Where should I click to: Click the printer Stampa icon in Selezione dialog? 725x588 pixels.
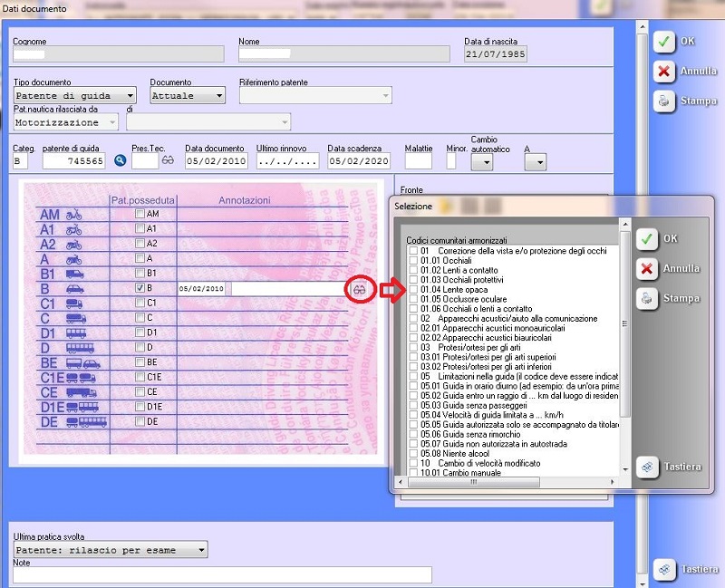(x=646, y=298)
